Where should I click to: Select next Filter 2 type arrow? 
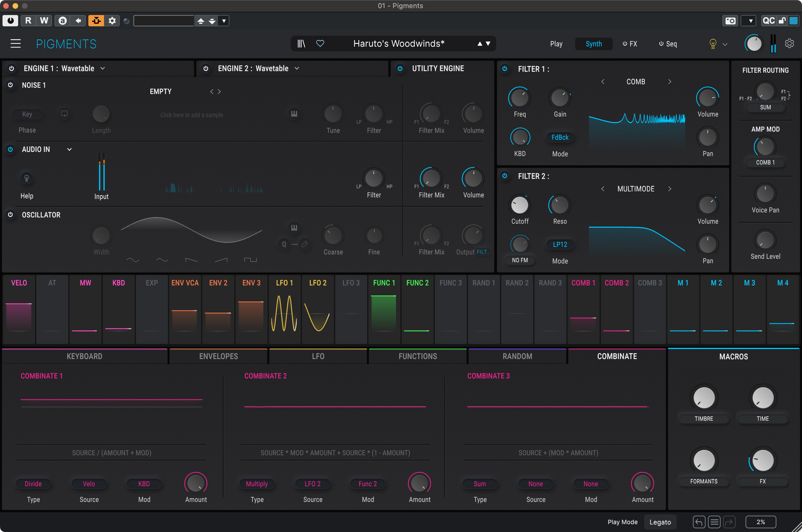669,189
